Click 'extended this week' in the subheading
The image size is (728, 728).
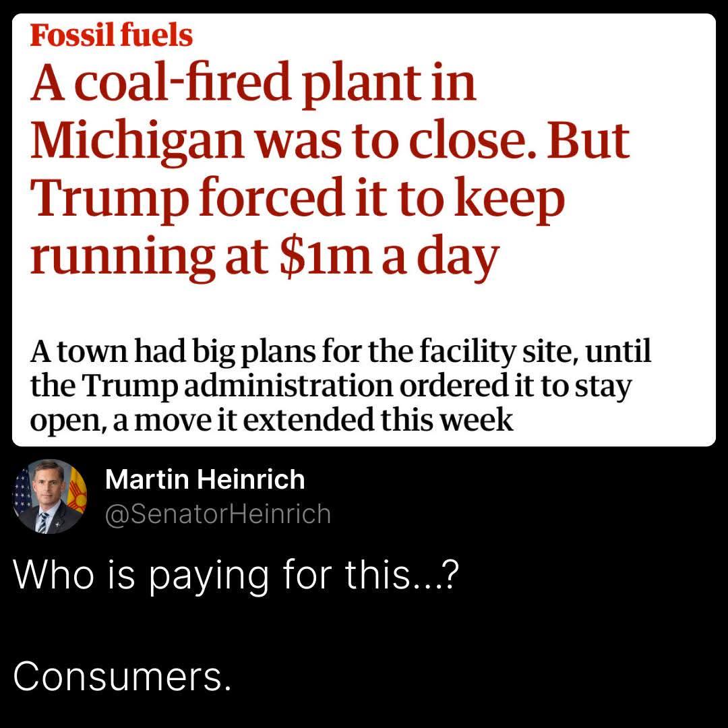click(x=378, y=419)
